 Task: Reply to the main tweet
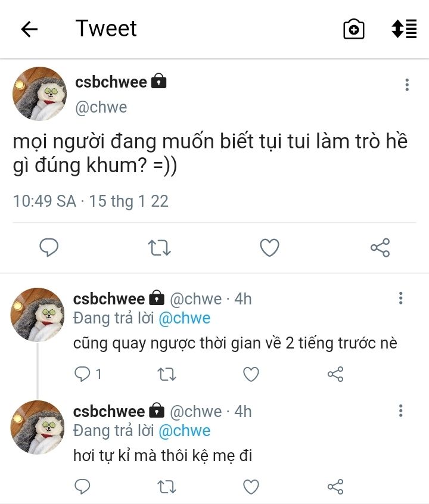(x=49, y=247)
